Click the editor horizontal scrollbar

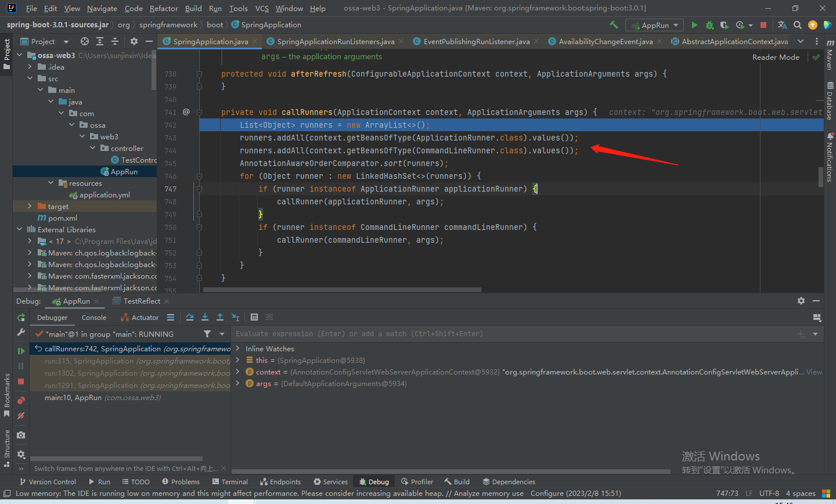click(341, 289)
